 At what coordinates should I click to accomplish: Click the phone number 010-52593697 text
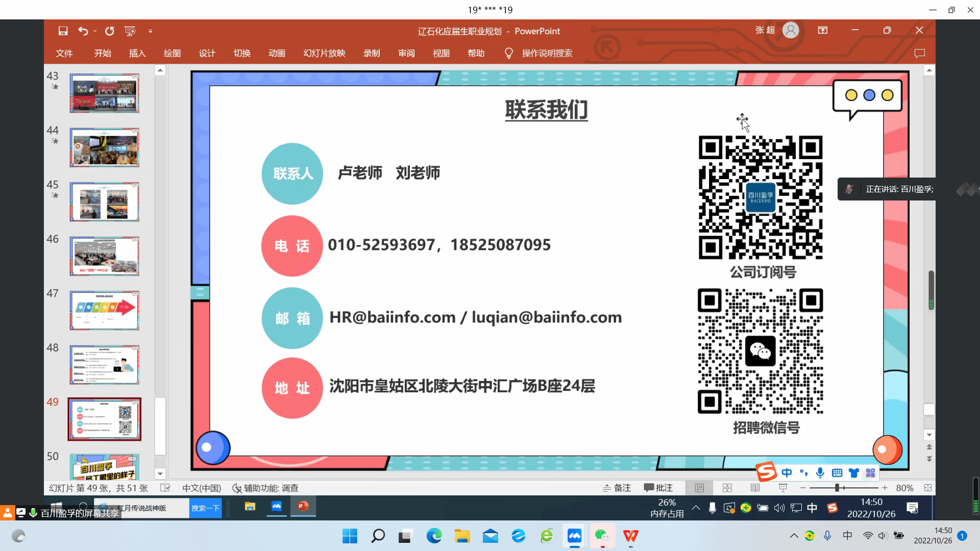click(381, 245)
